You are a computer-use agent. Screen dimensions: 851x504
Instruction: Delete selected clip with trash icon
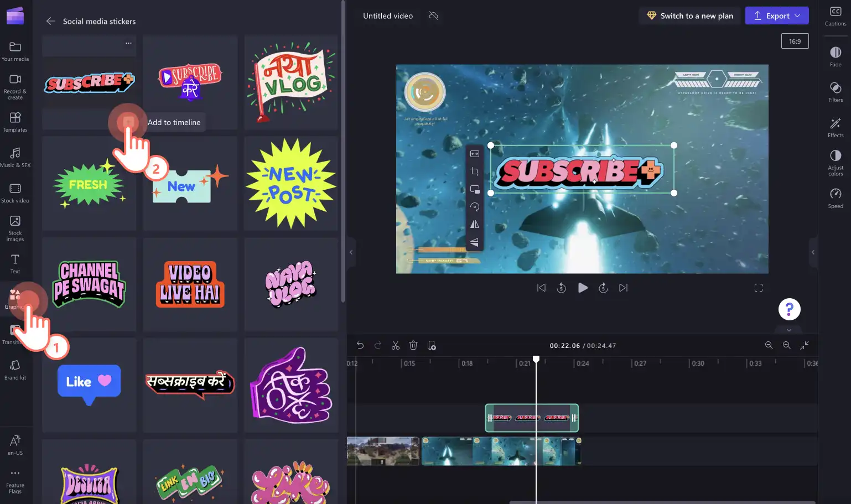413,345
